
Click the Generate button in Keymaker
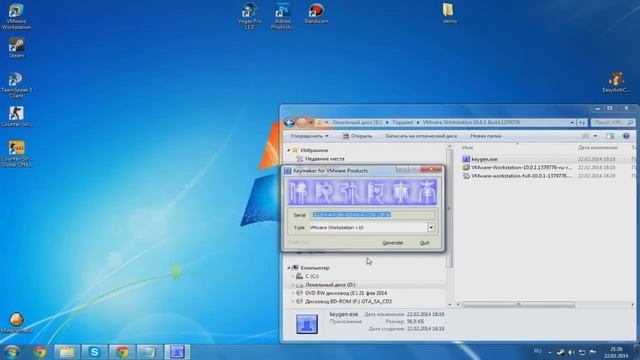point(393,243)
